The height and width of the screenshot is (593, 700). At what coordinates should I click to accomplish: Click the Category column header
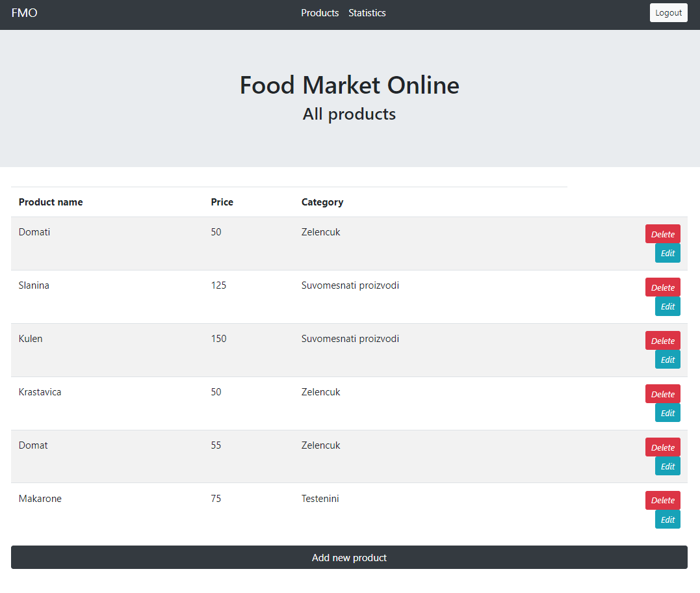coord(322,202)
